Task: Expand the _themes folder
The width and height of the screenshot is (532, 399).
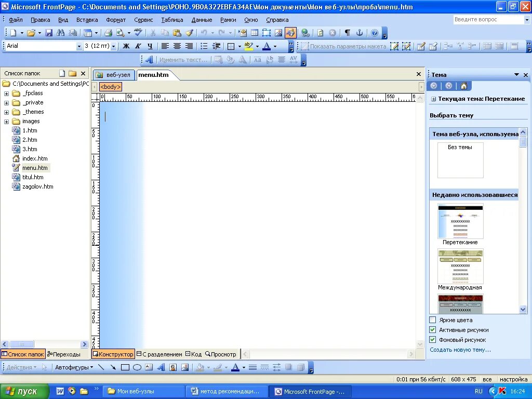Action: pos(6,112)
